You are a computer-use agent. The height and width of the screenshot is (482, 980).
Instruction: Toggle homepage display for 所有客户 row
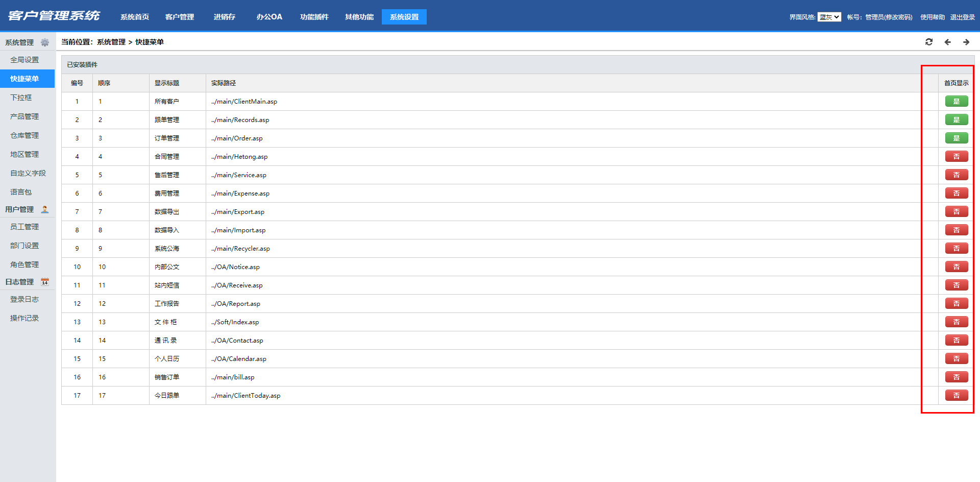pos(957,101)
